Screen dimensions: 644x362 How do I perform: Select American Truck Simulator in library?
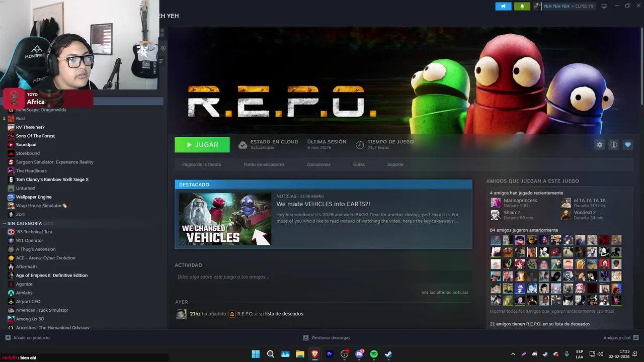click(42, 310)
